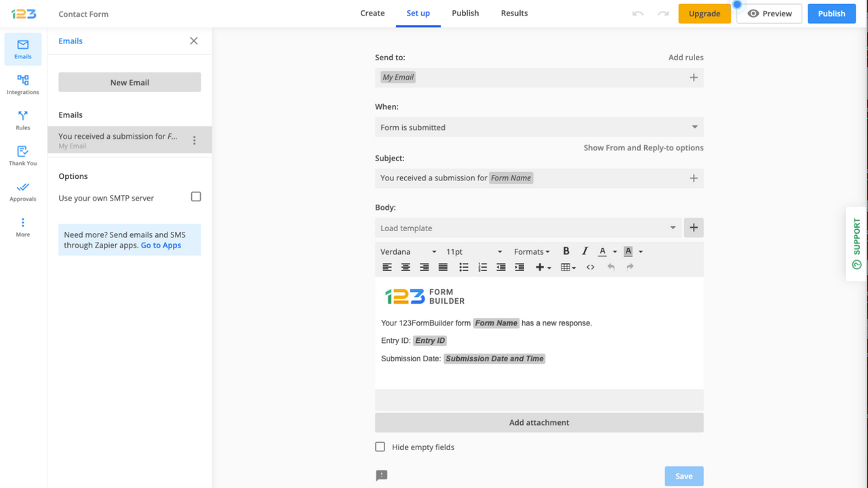Apply text color with the A button
The image size is (868, 488).
pos(602,251)
